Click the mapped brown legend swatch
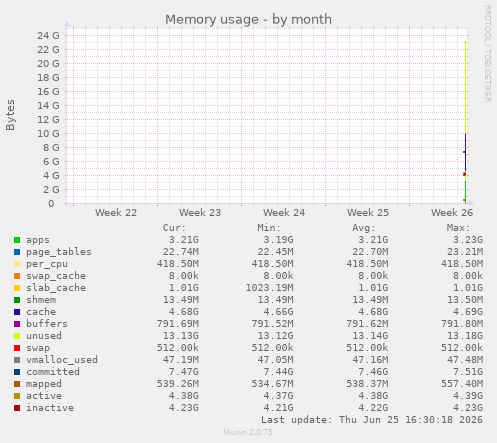 17,384
